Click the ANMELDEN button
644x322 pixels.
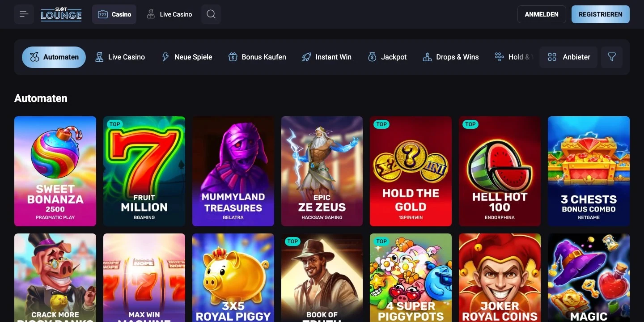[x=542, y=14]
